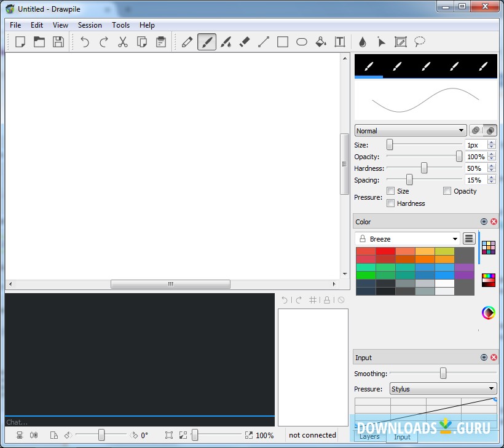Select the Flood Fill bucket tool
The height and width of the screenshot is (448, 504).
coord(320,42)
